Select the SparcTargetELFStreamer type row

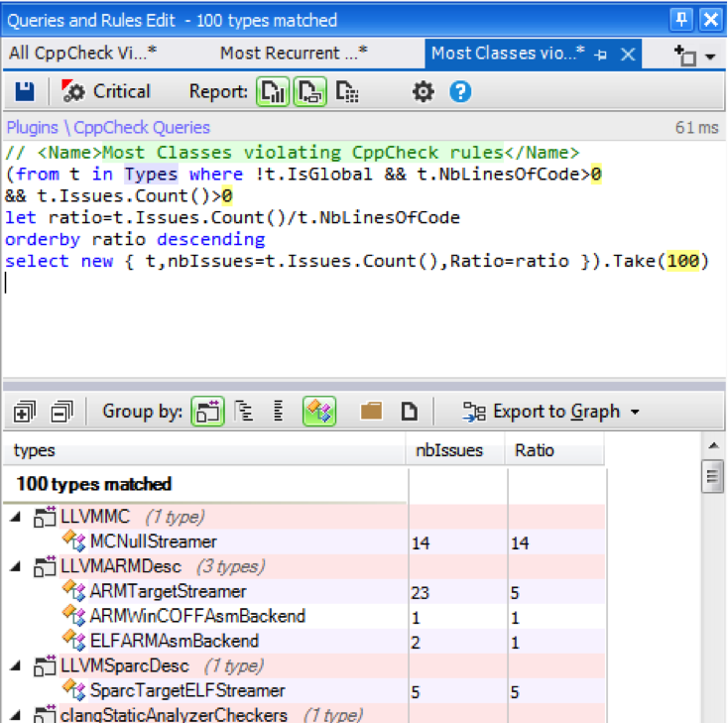(x=304, y=690)
